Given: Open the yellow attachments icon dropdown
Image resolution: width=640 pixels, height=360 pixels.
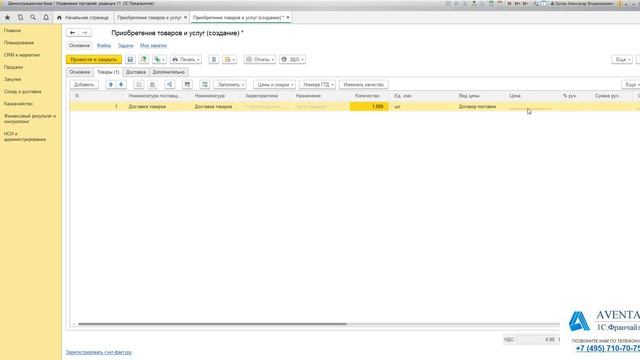Looking at the screenshot, I should click(x=229, y=60).
